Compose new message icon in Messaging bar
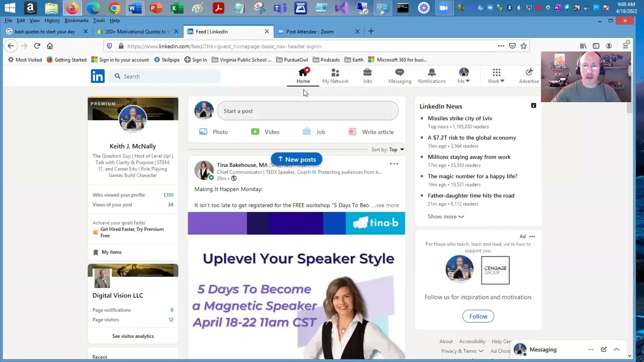The image size is (644, 362). click(x=604, y=349)
